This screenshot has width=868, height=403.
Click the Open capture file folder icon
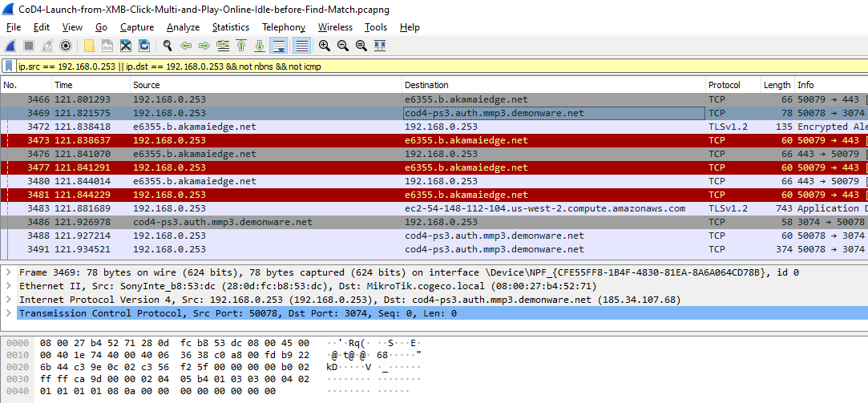pos(89,46)
